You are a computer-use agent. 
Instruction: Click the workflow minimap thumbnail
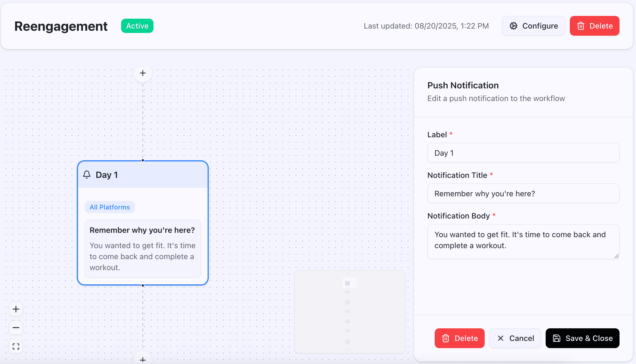(350, 312)
